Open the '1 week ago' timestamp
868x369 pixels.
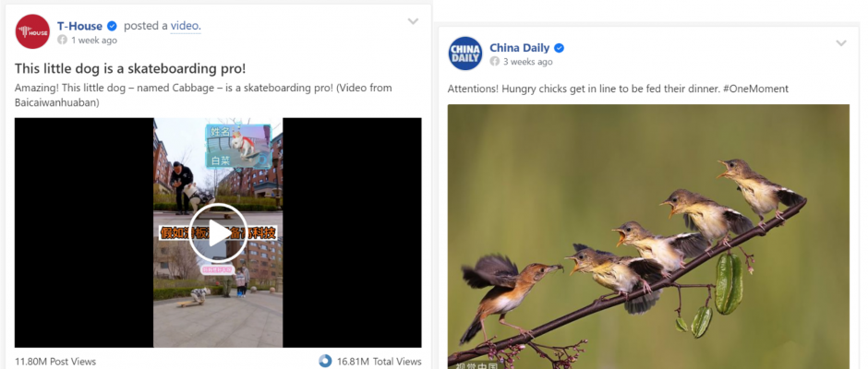coord(94,41)
